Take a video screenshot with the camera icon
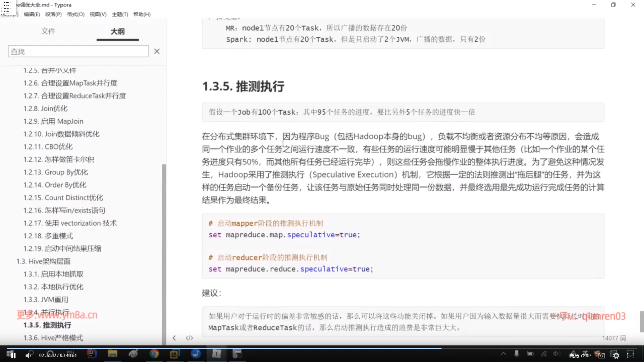 [x=602, y=356]
